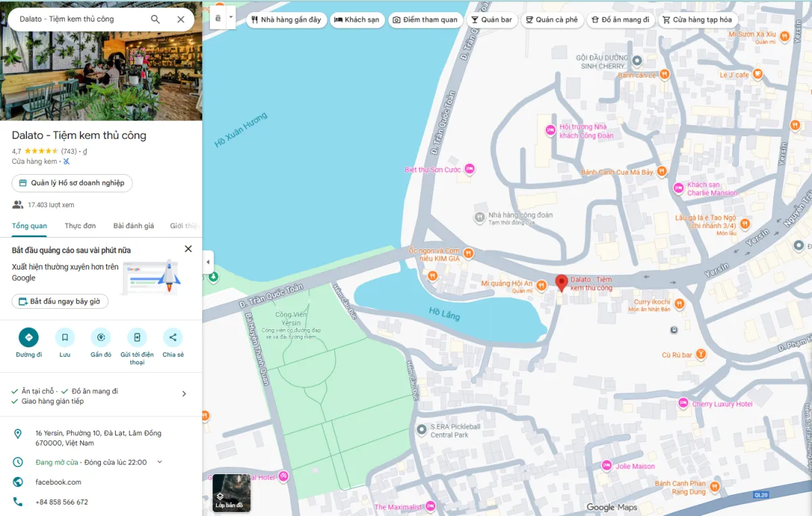
Task: Filter by Quán bar chip
Action: (x=492, y=20)
